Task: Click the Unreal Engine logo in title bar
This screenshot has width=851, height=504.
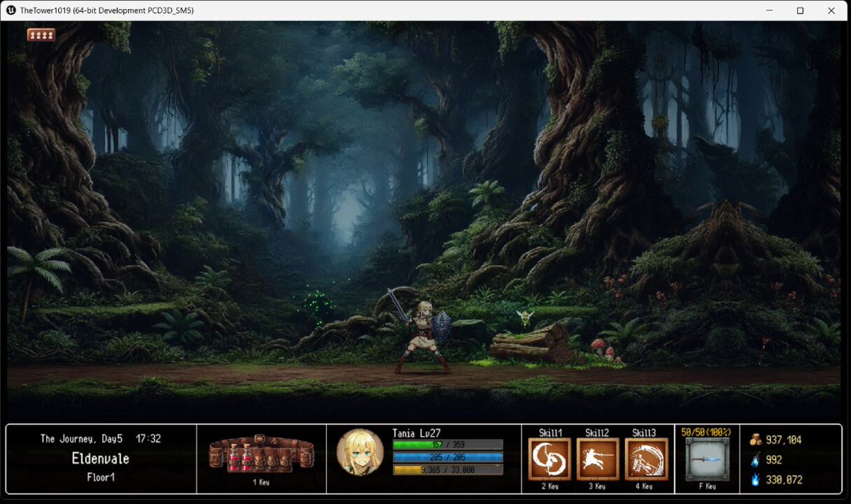Action: click(10, 11)
